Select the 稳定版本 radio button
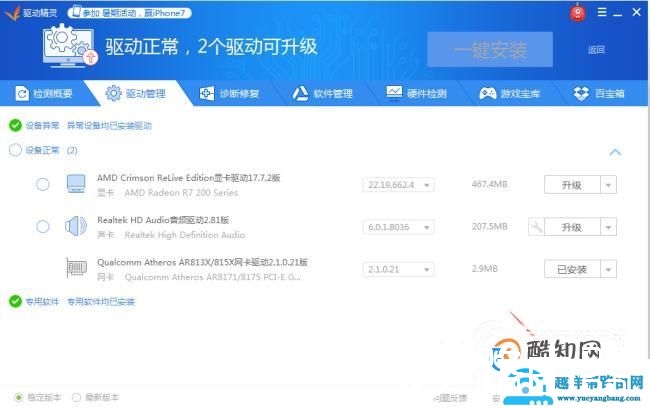This screenshot has width=650, height=409. coord(18,397)
